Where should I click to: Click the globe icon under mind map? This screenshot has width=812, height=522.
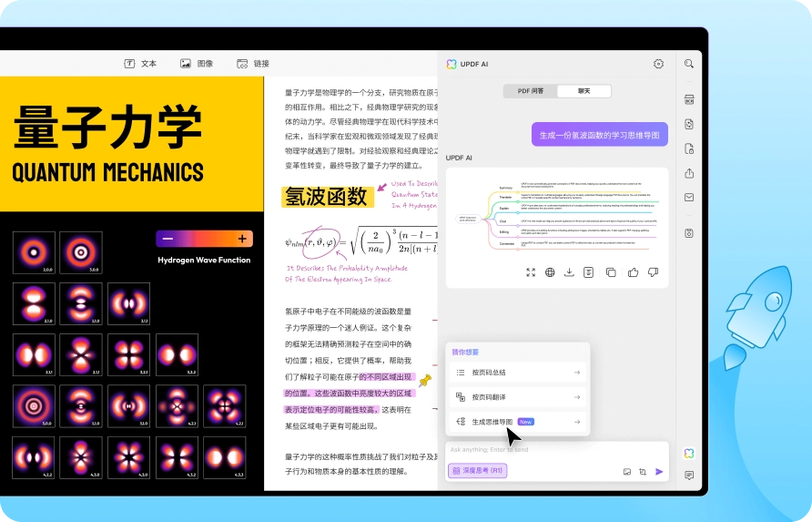tap(550, 272)
